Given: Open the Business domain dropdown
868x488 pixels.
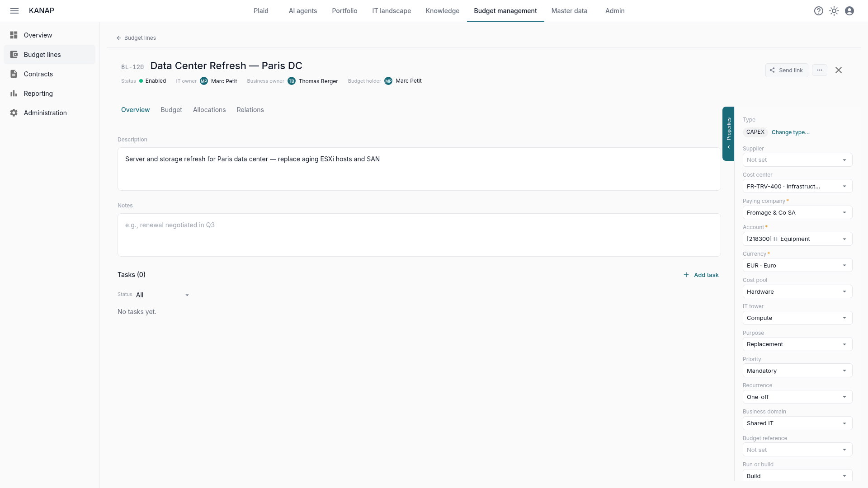Looking at the screenshot, I should click(797, 423).
